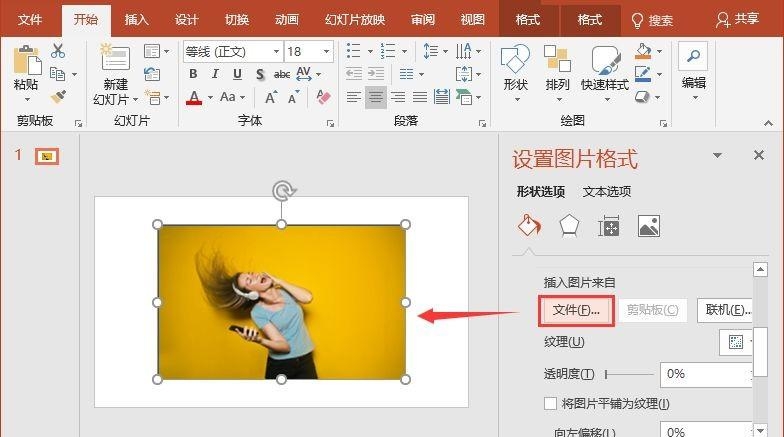Open the Fill & Line icon tab
The image size is (784, 437).
(528, 226)
